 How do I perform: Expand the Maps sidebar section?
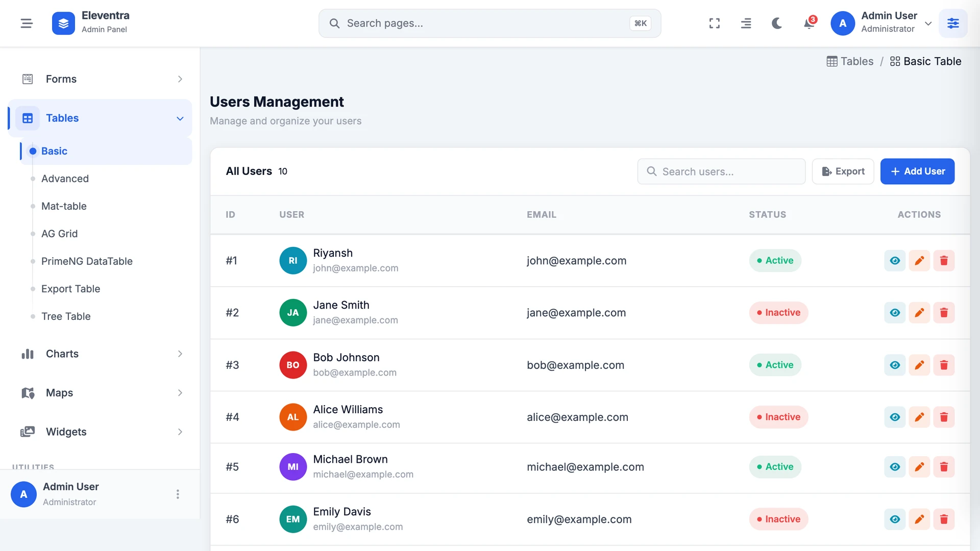click(x=100, y=393)
